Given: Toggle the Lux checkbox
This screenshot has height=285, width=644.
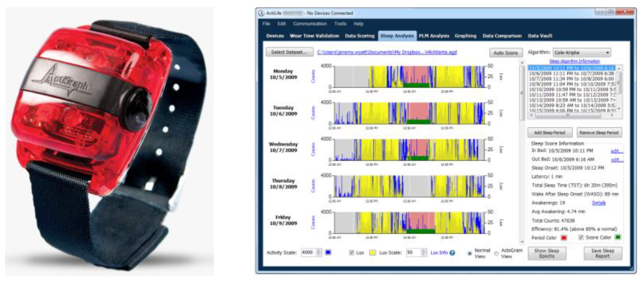Looking at the screenshot, I should coord(352,253).
